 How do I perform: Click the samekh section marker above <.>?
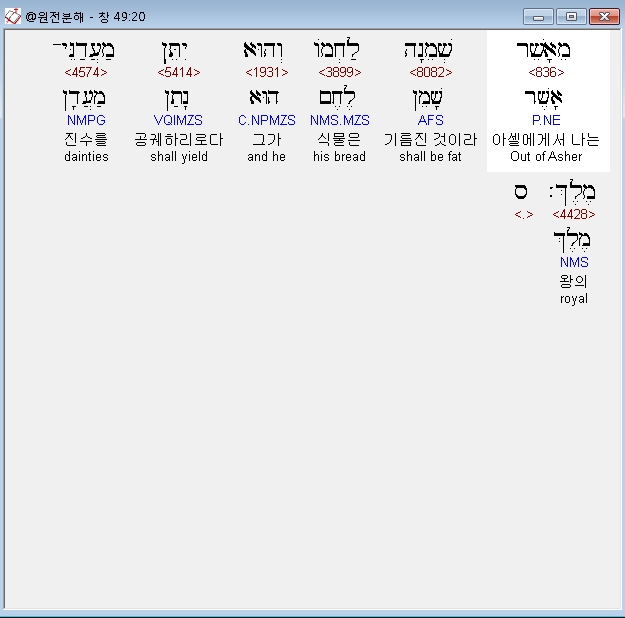coord(521,192)
